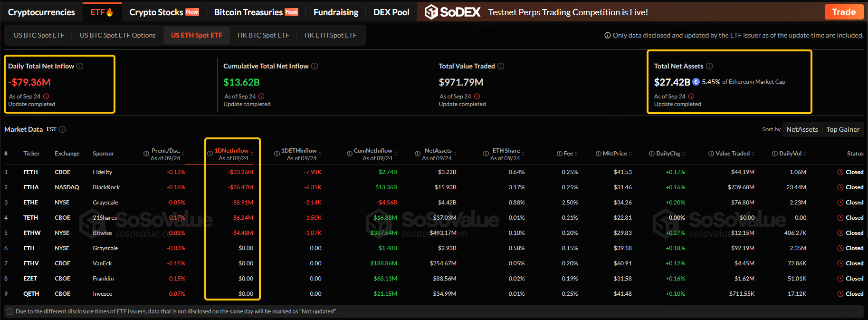
Task: Click the info icon beside Total Value Traded
Action: coord(501,66)
